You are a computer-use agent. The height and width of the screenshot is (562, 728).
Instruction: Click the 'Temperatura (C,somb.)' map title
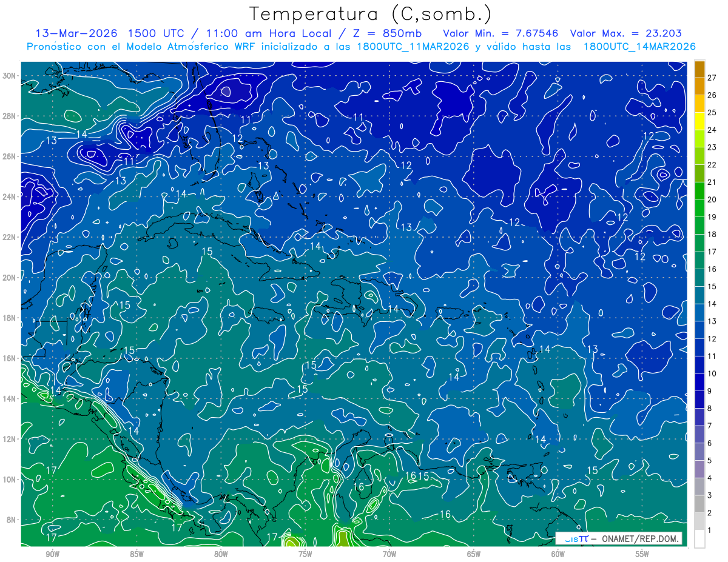click(x=371, y=14)
